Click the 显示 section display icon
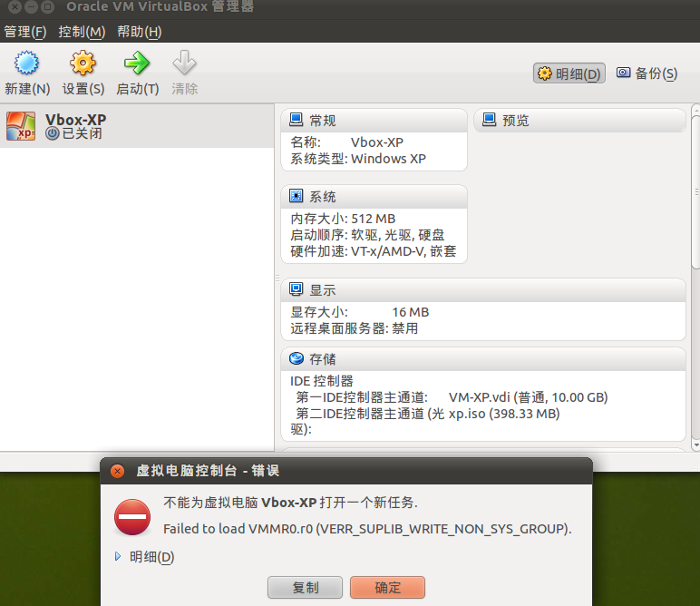 point(296,289)
